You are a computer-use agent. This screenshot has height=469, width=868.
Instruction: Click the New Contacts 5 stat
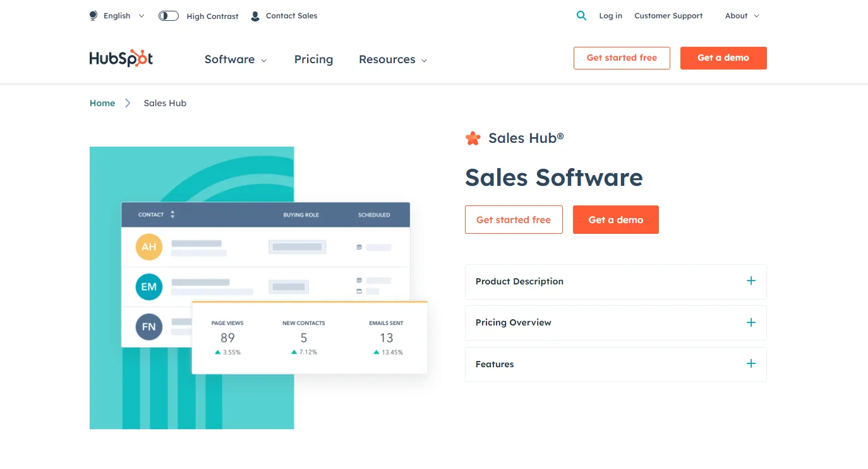tap(304, 338)
